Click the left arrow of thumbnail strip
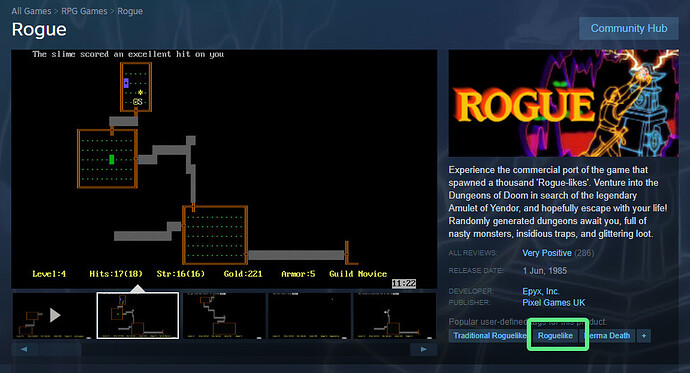 pyautogui.click(x=24, y=349)
